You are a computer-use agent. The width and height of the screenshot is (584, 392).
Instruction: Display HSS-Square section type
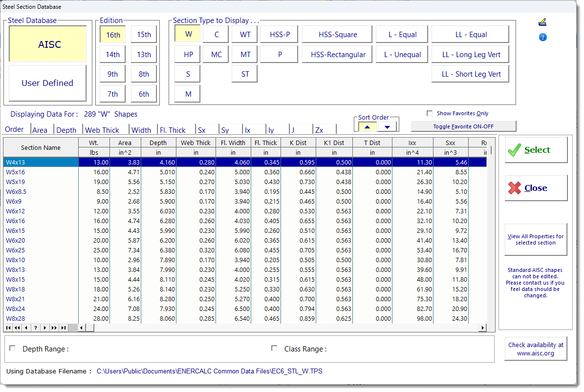[x=337, y=35]
